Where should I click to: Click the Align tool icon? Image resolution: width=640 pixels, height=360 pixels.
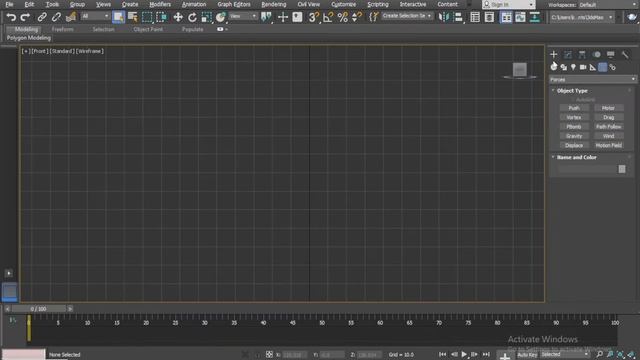458,17
